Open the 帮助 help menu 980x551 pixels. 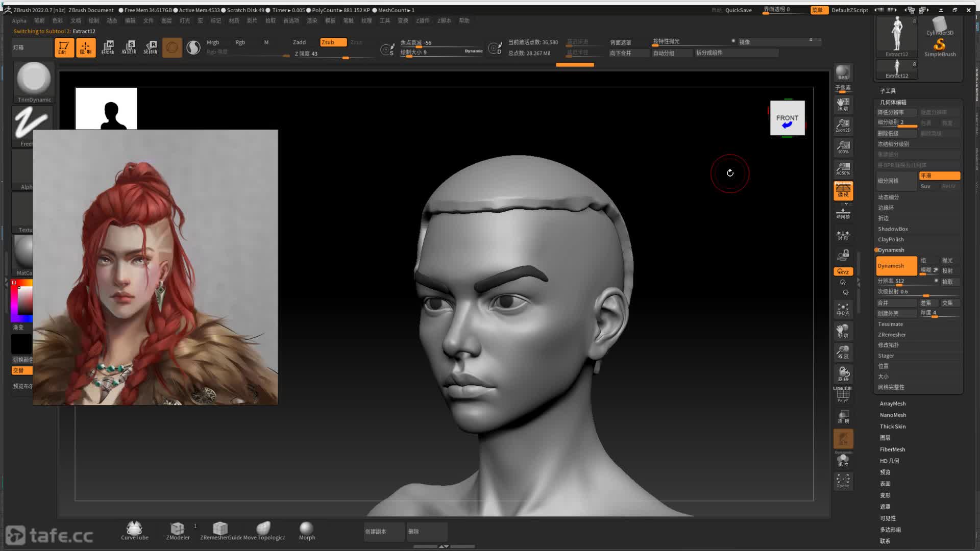464,21
